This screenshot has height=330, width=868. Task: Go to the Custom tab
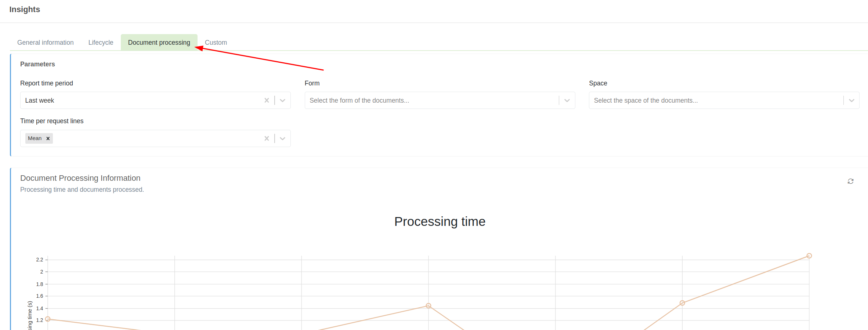[x=216, y=43]
